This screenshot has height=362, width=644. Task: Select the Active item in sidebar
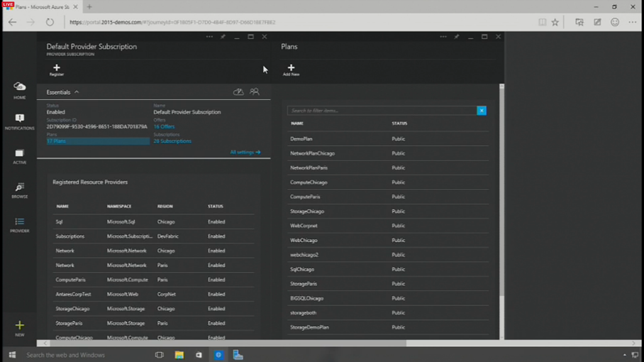[19, 153]
